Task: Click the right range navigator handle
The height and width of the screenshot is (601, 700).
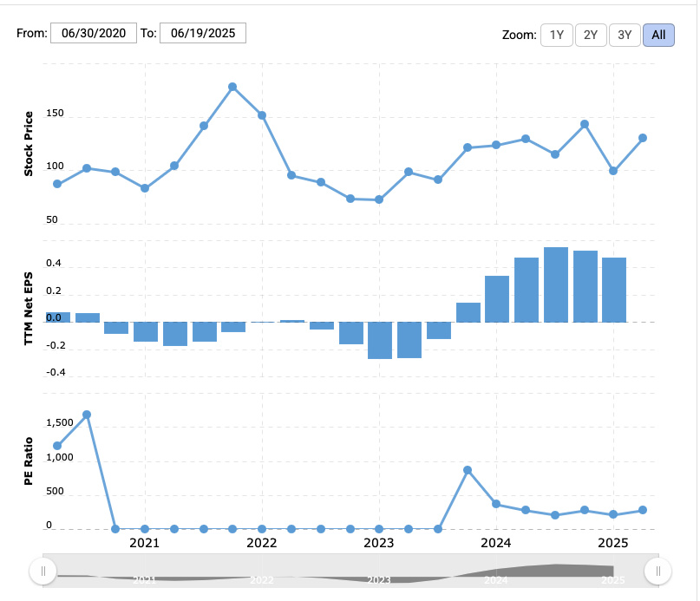Action: pyautogui.click(x=657, y=571)
